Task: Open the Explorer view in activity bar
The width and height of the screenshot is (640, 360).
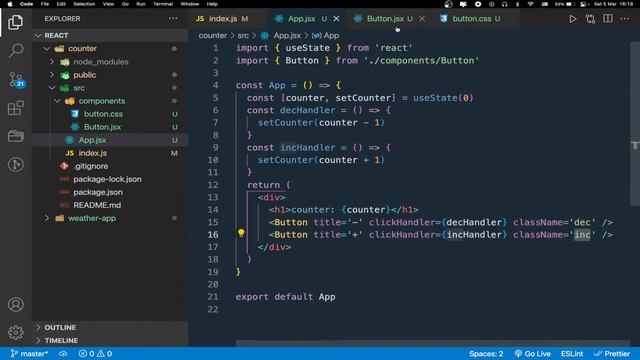Action: point(16,22)
